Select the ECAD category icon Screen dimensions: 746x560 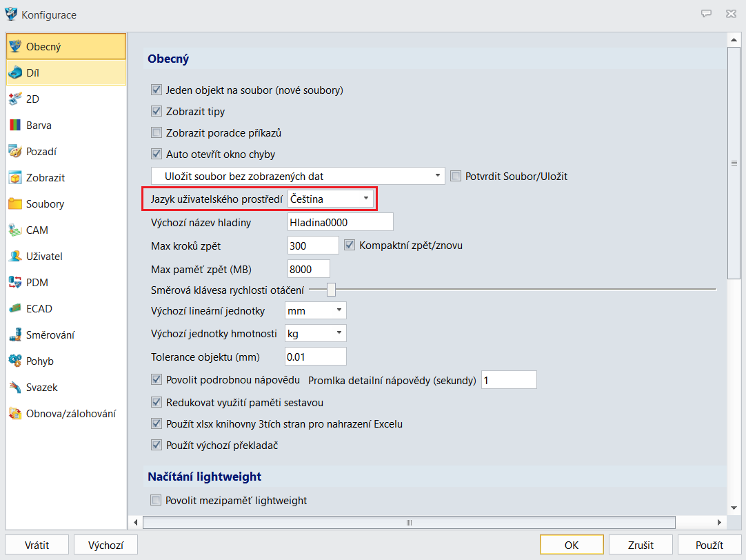pos(15,309)
